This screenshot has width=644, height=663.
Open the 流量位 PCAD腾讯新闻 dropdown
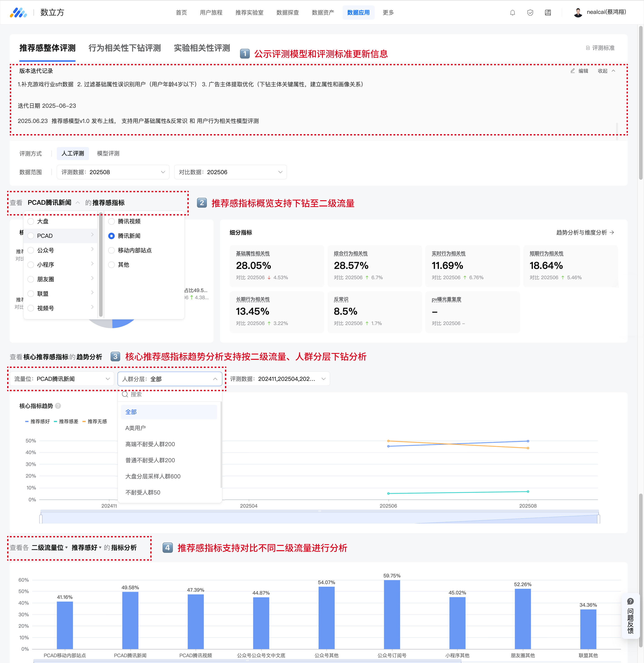pyautogui.click(x=62, y=379)
